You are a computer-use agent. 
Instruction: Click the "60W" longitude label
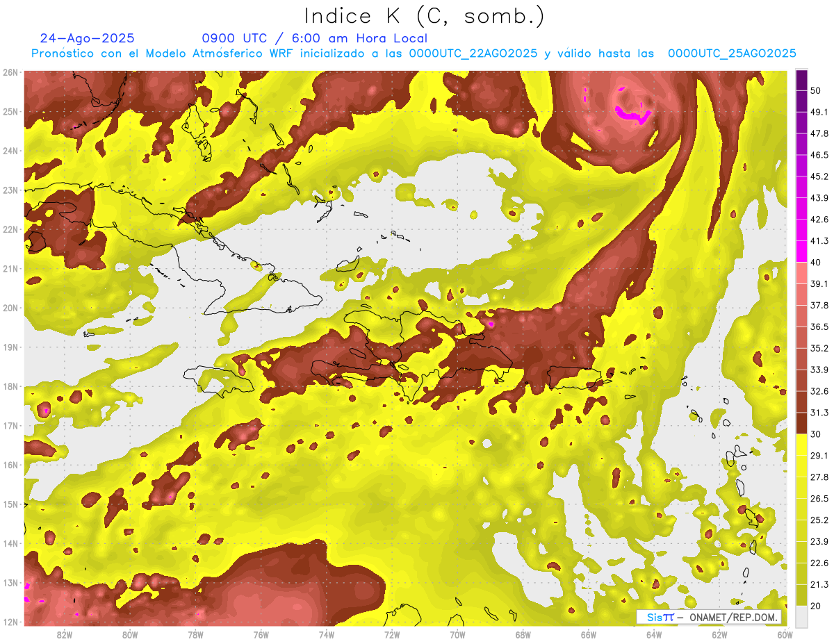click(785, 635)
